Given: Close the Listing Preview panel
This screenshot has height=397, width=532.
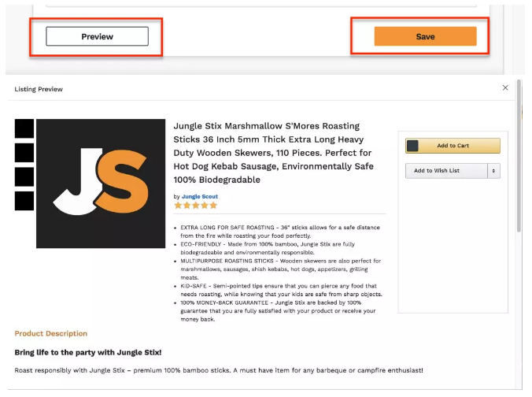Looking at the screenshot, I should point(505,87).
